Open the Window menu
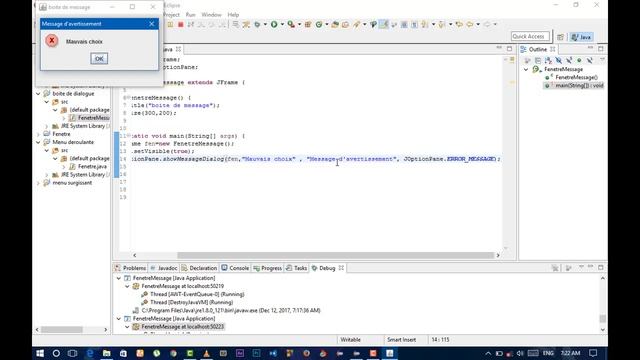Image resolution: width=640 pixels, height=360 pixels. (x=211, y=15)
